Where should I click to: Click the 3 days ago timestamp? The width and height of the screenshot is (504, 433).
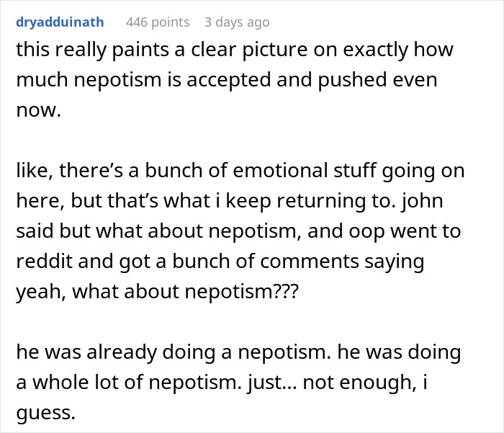pos(237,22)
